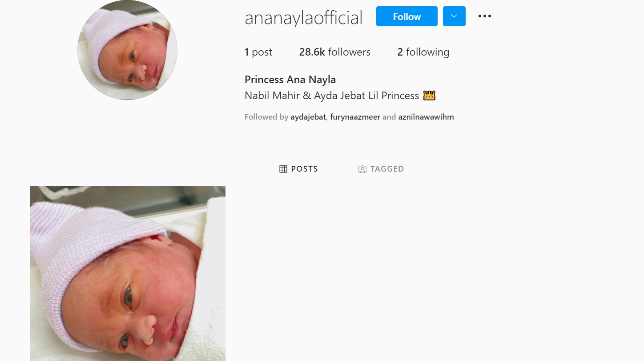Follow the ananaylaofficial account
The height and width of the screenshot is (361, 644).
point(407,16)
